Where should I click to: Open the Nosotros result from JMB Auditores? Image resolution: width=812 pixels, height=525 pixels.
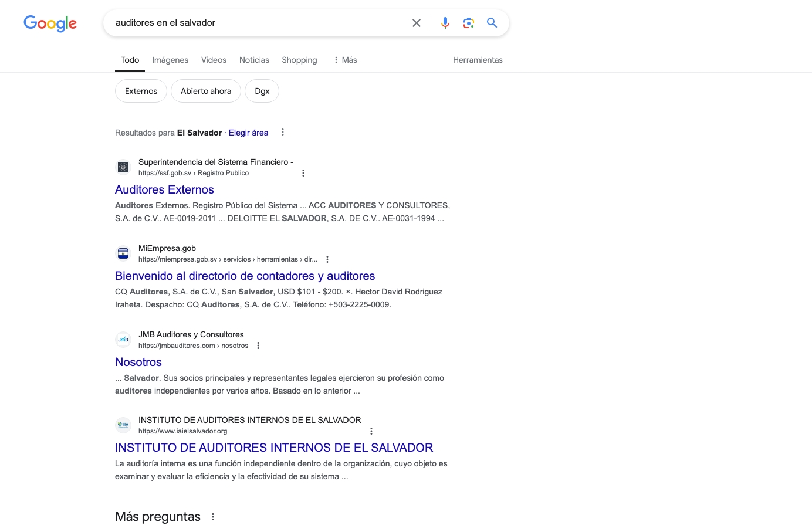(138, 362)
